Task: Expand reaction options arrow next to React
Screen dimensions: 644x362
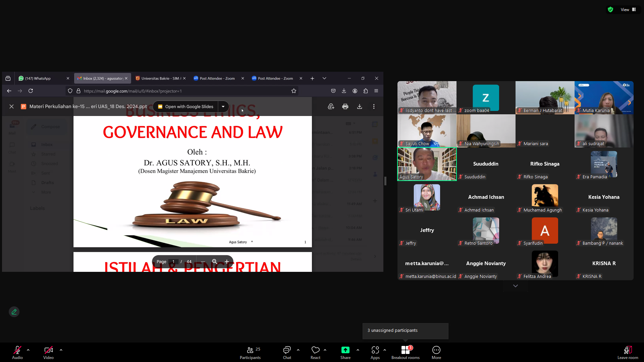Action: click(x=325, y=350)
